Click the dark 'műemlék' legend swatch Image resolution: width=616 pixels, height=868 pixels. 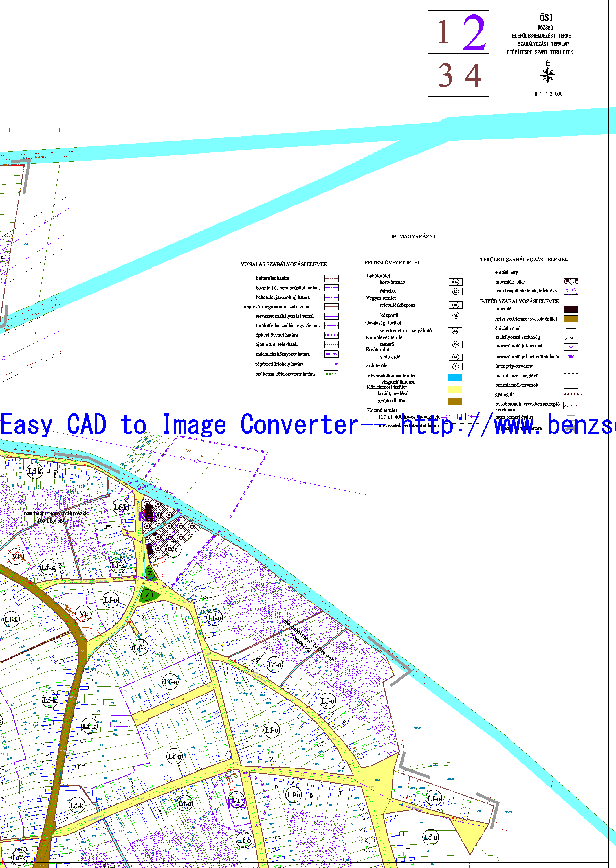tap(571, 309)
